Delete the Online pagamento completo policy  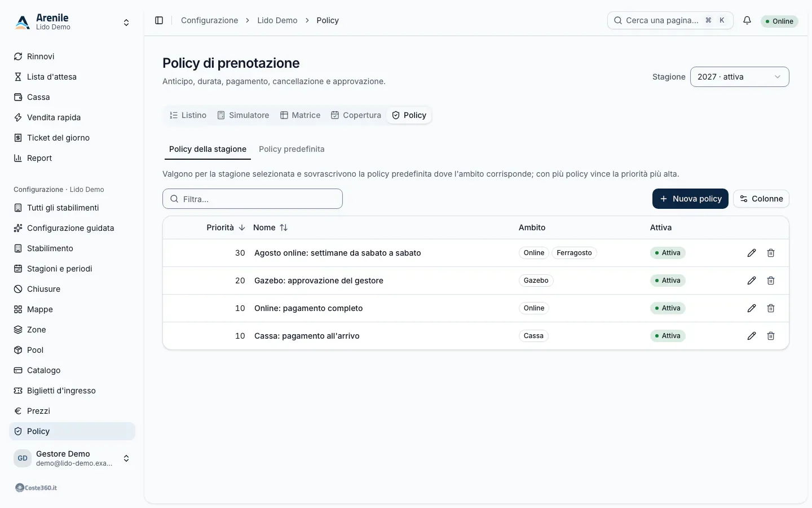[x=771, y=308]
